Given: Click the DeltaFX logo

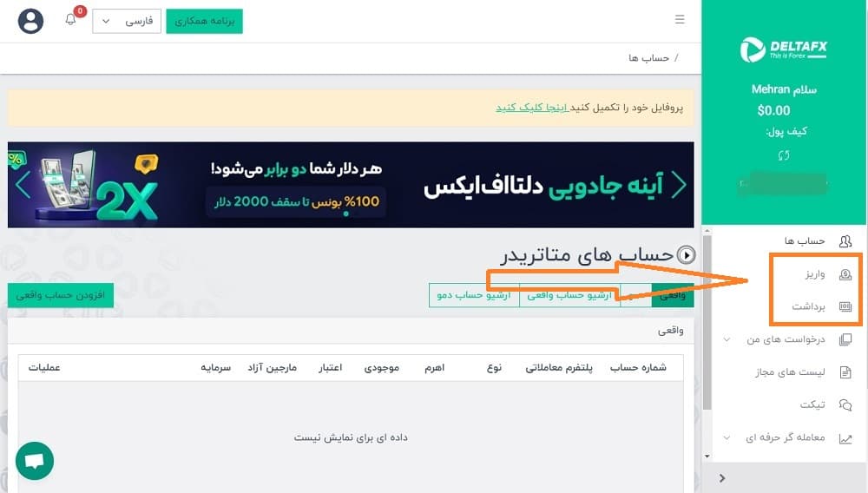Looking at the screenshot, I should click(783, 49).
